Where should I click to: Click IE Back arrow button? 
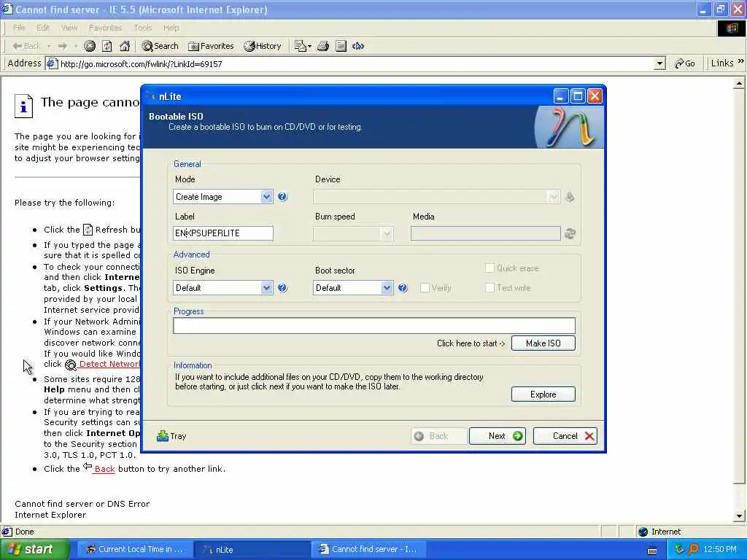click(26, 46)
